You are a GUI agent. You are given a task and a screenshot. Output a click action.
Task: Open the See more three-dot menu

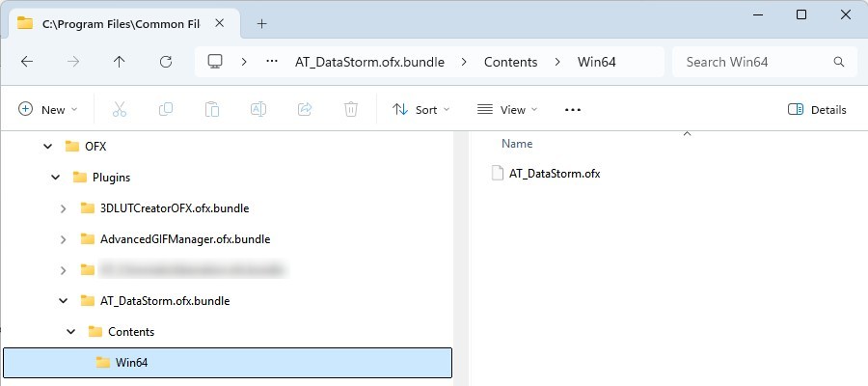click(572, 110)
